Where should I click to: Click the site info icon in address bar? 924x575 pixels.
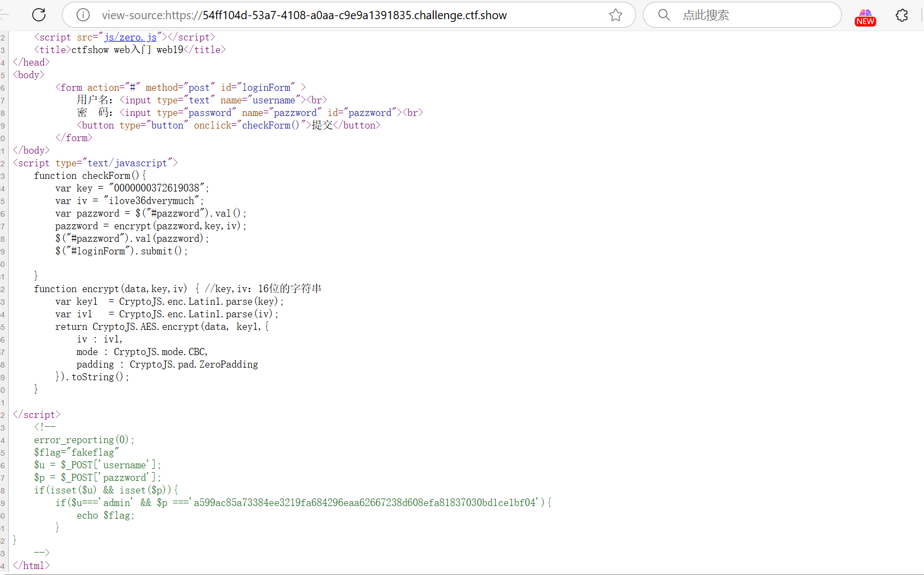(83, 15)
